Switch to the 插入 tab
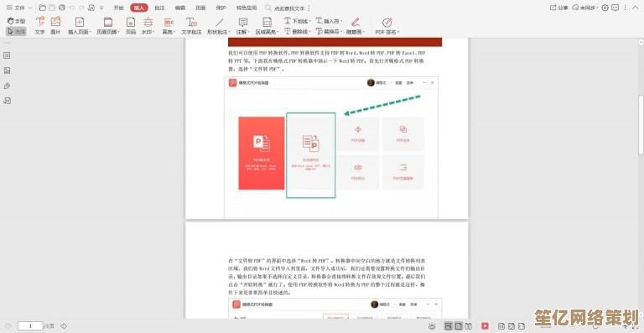 point(139,8)
